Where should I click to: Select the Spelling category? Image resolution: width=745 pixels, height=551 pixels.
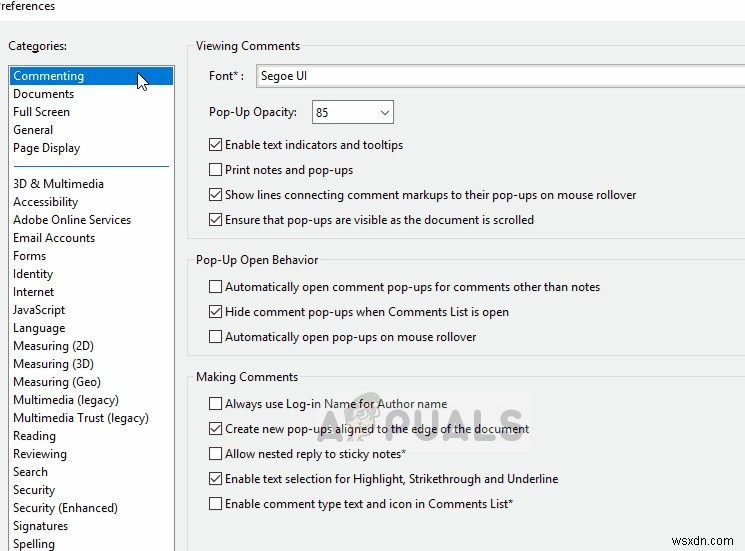click(34, 544)
